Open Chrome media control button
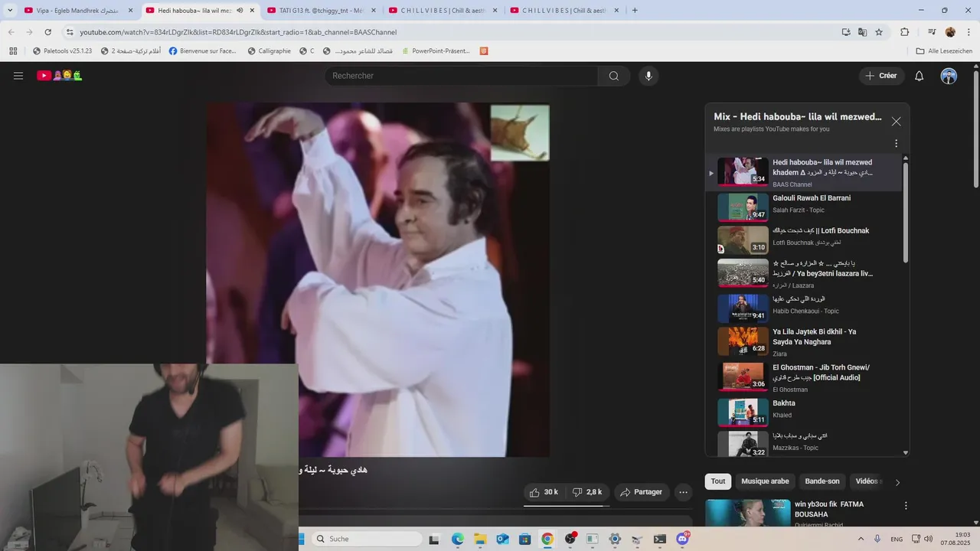The width and height of the screenshot is (980, 551). pyautogui.click(x=932, y=32)
